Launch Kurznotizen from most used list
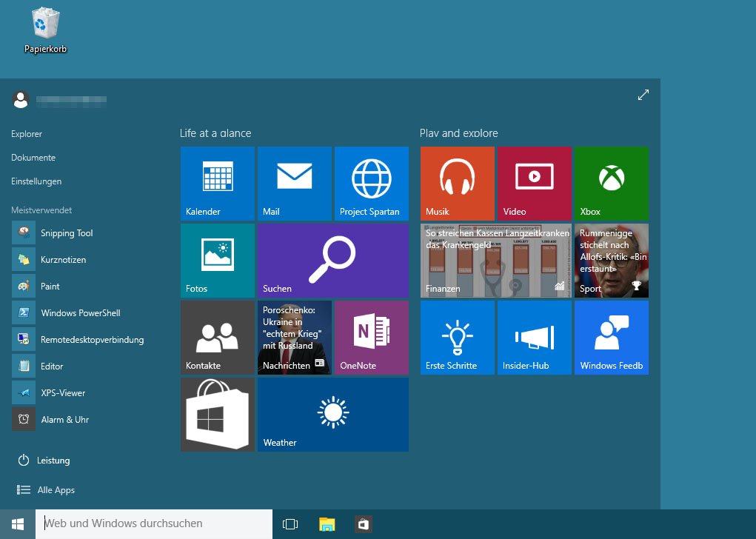Screen dimensions: 756x539 coord(49,259)
